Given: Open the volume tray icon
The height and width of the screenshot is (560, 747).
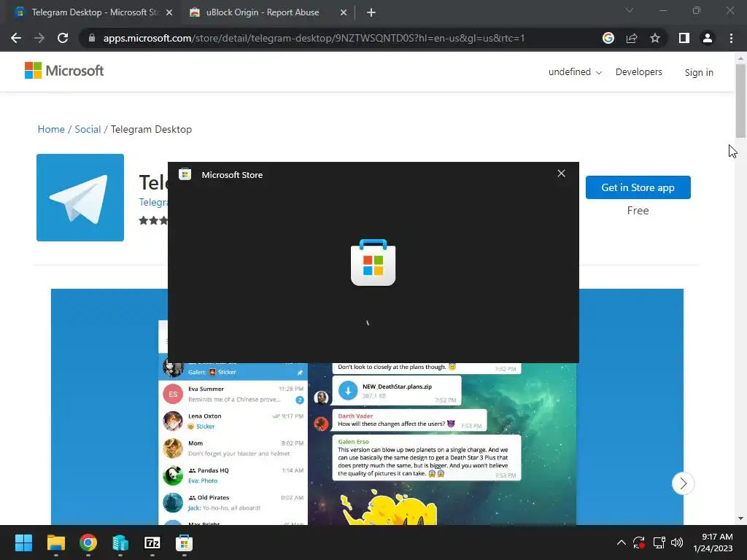Looking at the screenshot, I should pos(677,542).
